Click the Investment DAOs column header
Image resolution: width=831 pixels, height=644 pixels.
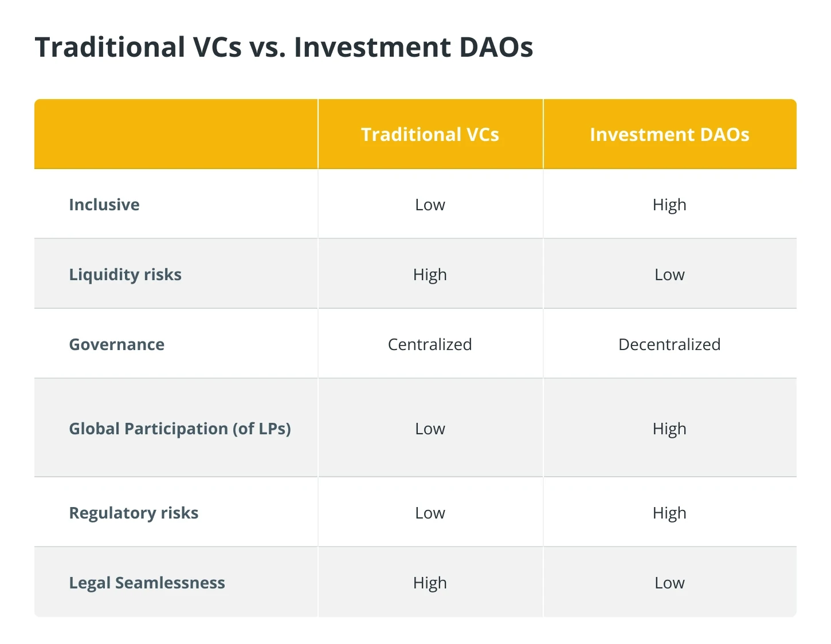coord(669,134)
